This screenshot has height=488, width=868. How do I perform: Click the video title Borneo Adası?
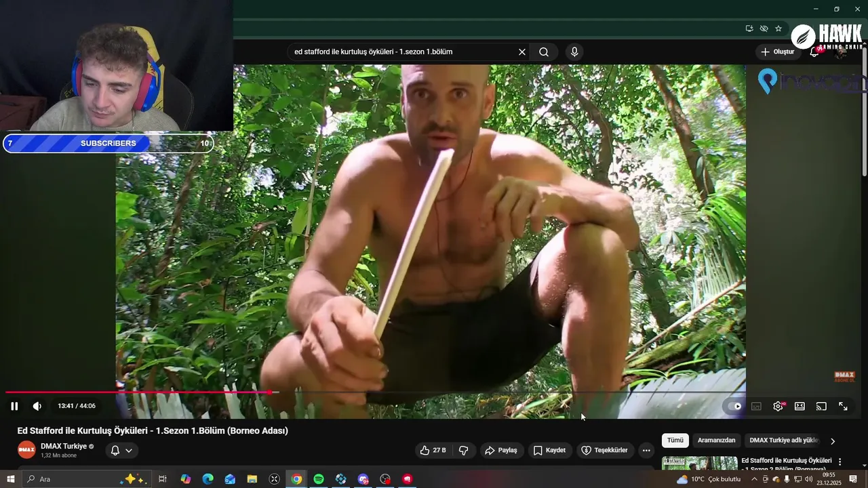click(x=153, y=430)
